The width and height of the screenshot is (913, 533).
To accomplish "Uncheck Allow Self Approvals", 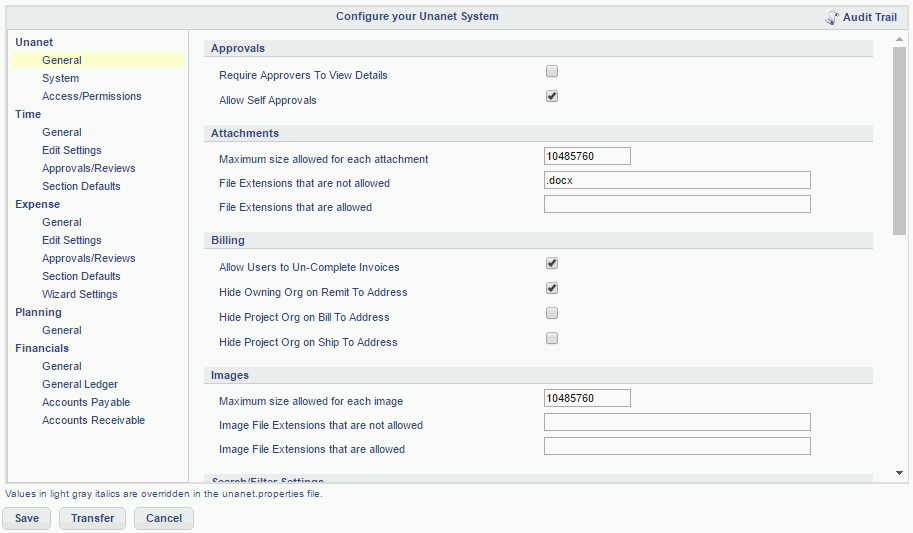I will click(x=552, y=96).
